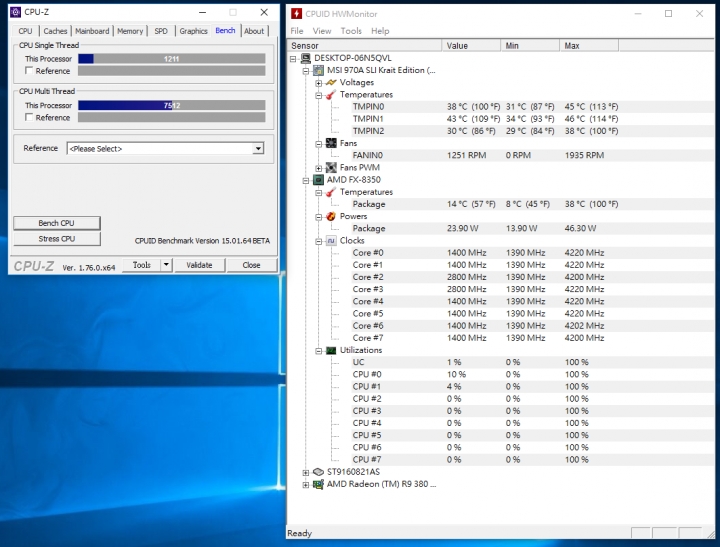Image resolution: width=720 pixels, height=547 pixels.
Task: Expand the Voltages node
Action: (x=319, y=83)
